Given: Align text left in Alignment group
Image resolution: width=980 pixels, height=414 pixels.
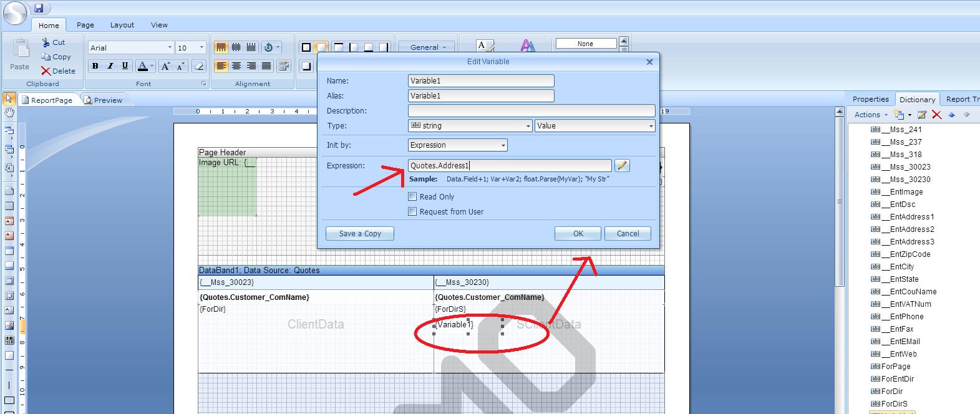Looking at the screenshot, I should 221,66.
